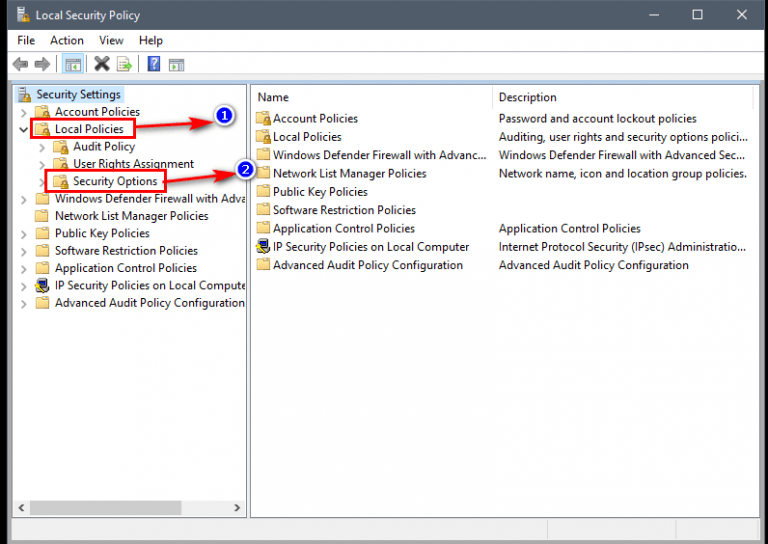Maximize the Local Security Policy window
The image size is (768, 544).
tap(697, 15)
